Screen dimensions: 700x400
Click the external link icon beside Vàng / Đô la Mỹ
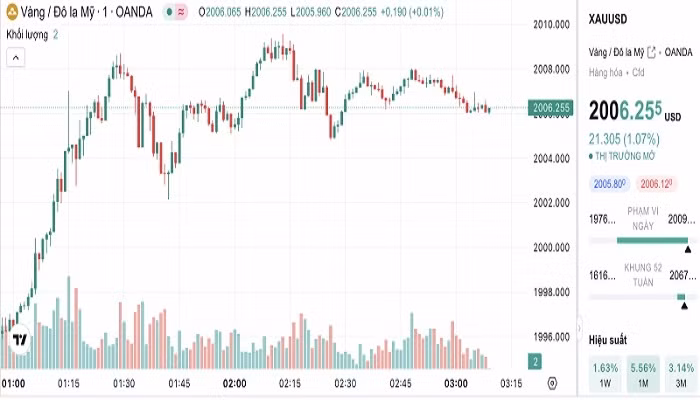651,53
